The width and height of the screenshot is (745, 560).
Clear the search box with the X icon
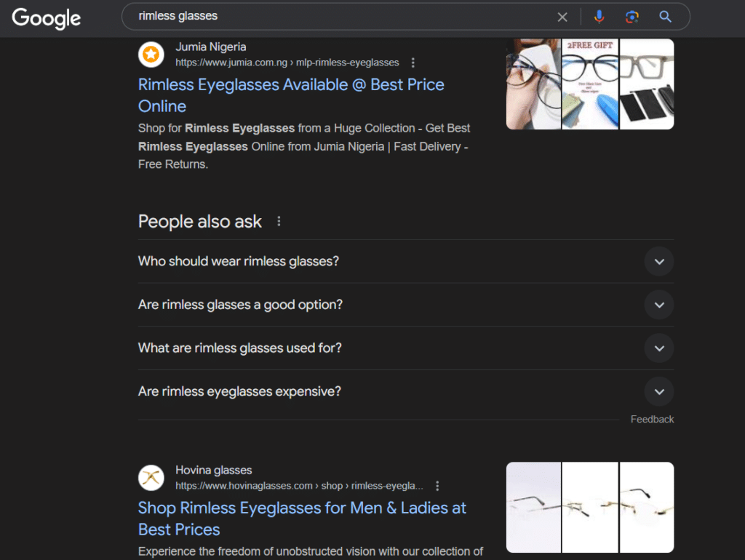562,17
